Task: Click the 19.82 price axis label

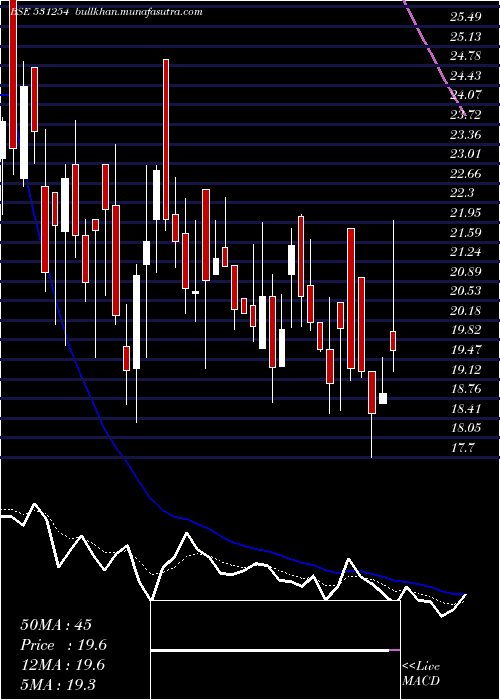Action: (x=466, y=330)
